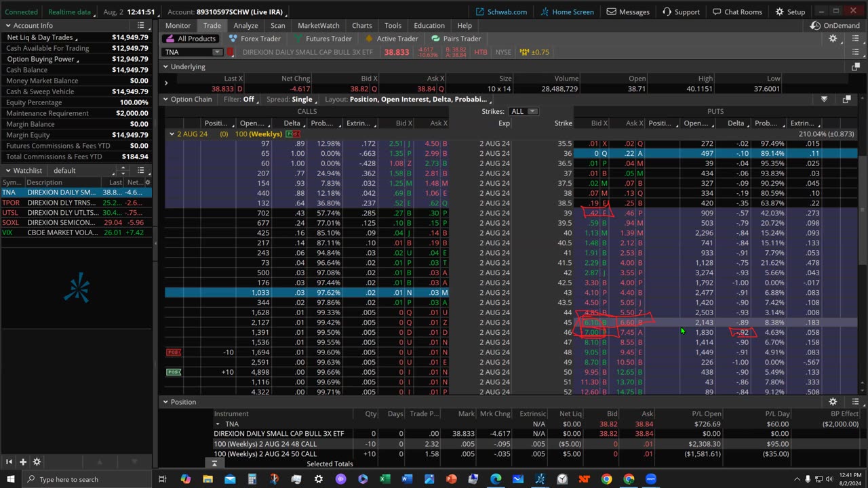Image resolution: width=868 pixels, height=488 pixels.
Task: Launch OnDemand mode
Action: (x=835, y=25)
